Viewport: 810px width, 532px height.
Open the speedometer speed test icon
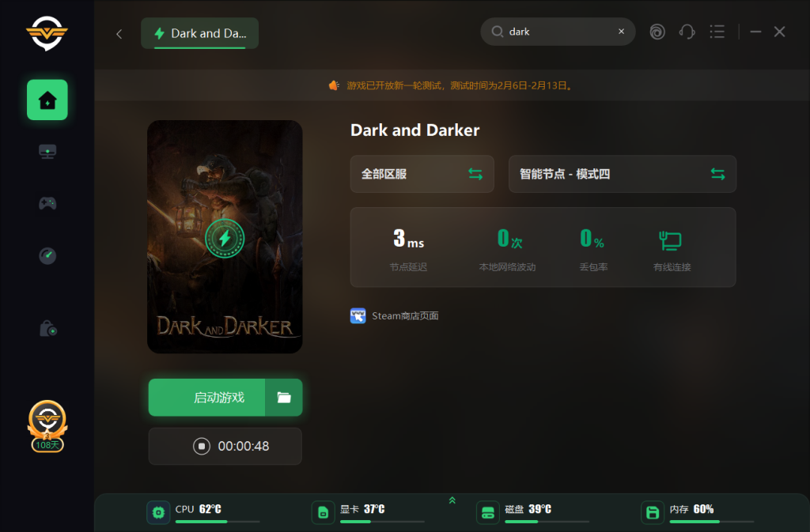pos(47,255)
